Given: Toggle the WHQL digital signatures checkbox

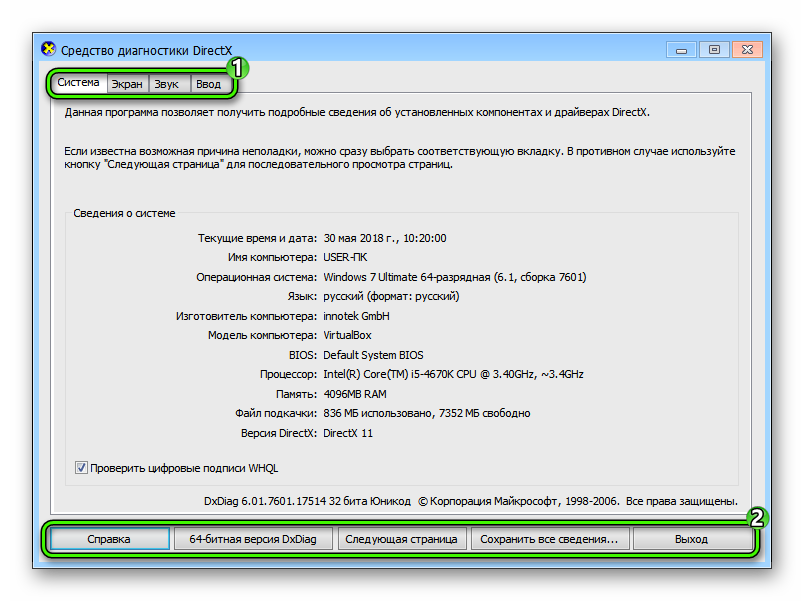Looking at the screenshot, I should coord(81,468).
